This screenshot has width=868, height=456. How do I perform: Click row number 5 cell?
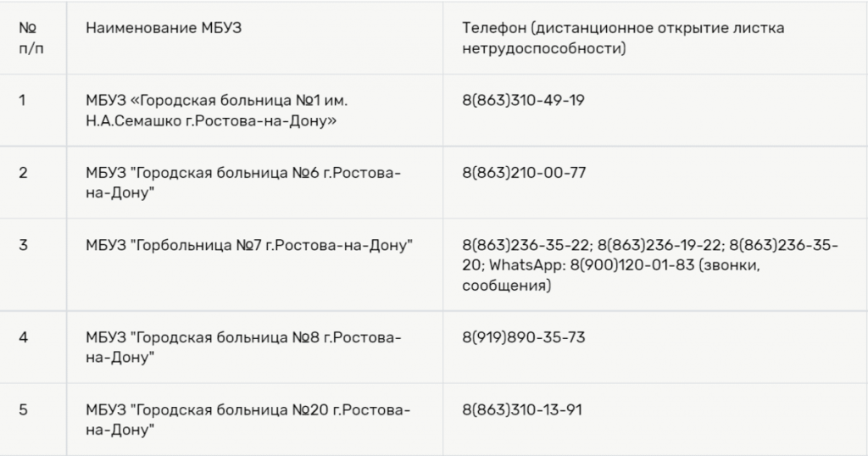pos(23,410)
